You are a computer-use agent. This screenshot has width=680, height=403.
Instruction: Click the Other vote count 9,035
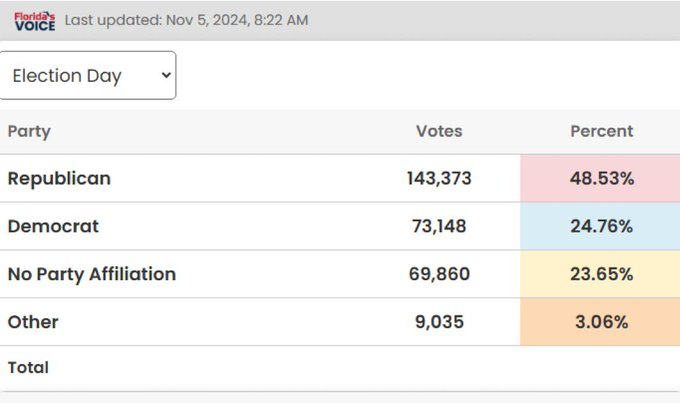click(x=439, y=322)
